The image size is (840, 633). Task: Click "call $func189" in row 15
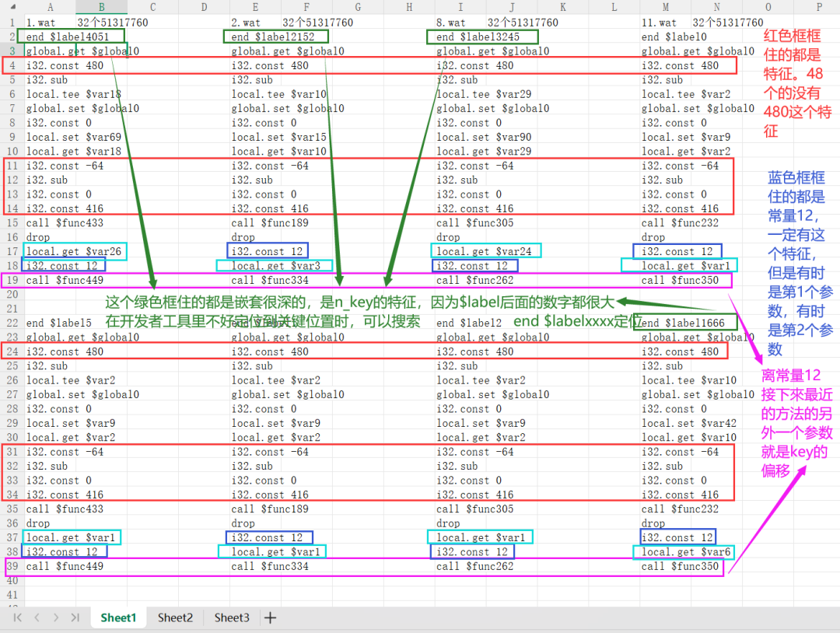(x=270, y=222)
